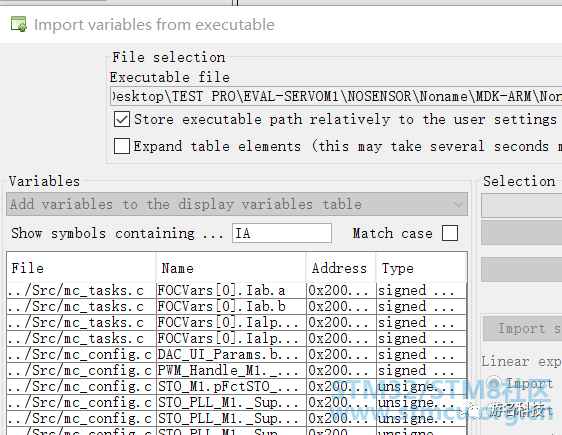Viewport: 562px width, 435px height.
Task: Sort by the Address column header
Action: 341,268
